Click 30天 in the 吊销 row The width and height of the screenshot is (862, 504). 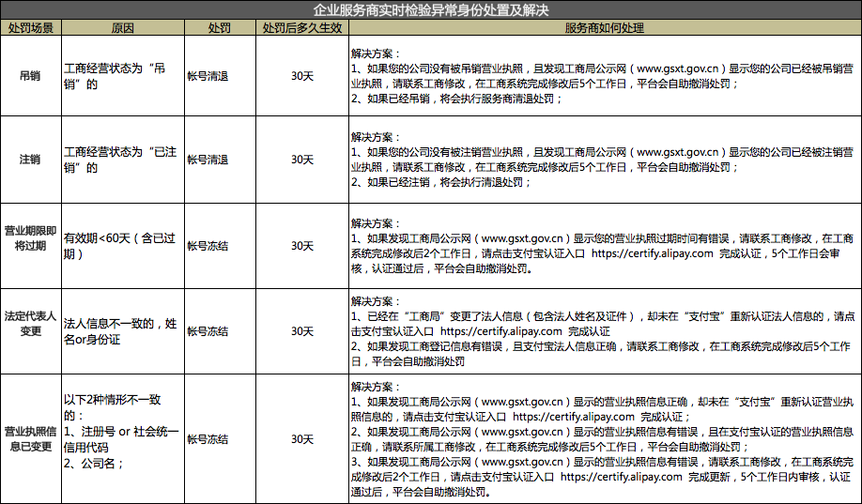coord(302,76)
